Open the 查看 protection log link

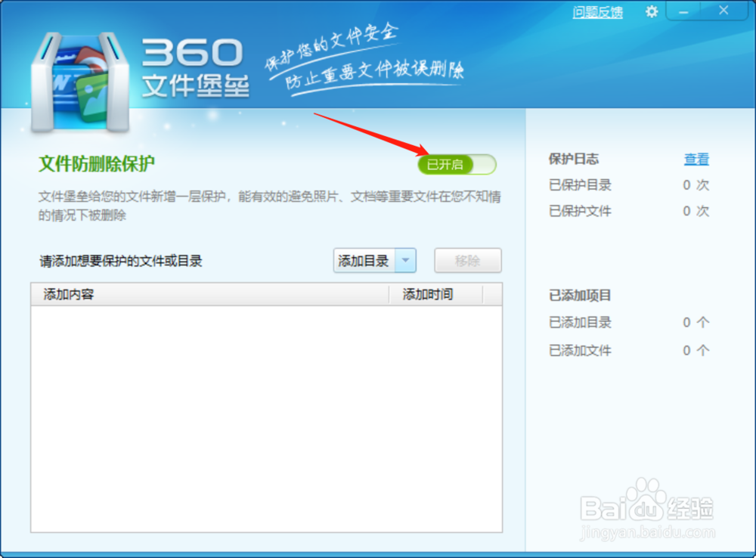tap(696, 159)
